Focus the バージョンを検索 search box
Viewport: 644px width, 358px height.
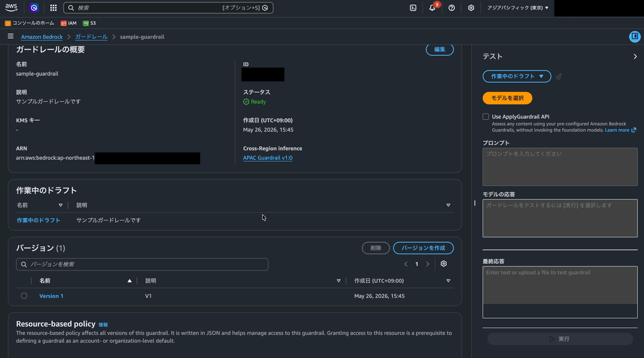pyautogui.click(x=142, y=265)
